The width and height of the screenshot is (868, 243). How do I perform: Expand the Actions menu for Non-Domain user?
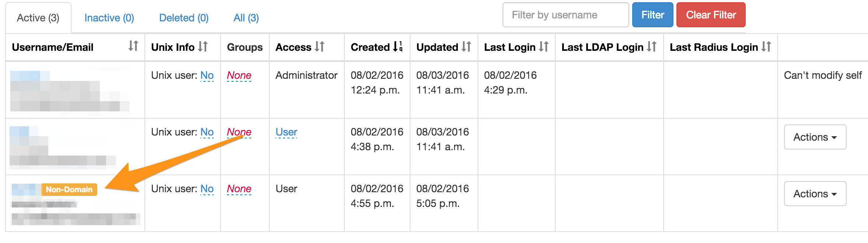815,194
